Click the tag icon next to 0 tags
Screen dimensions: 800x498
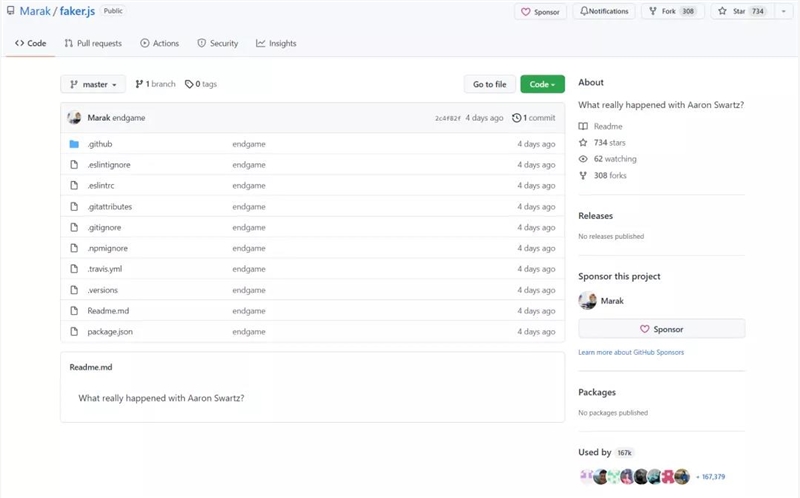click(x=189, y=84)
